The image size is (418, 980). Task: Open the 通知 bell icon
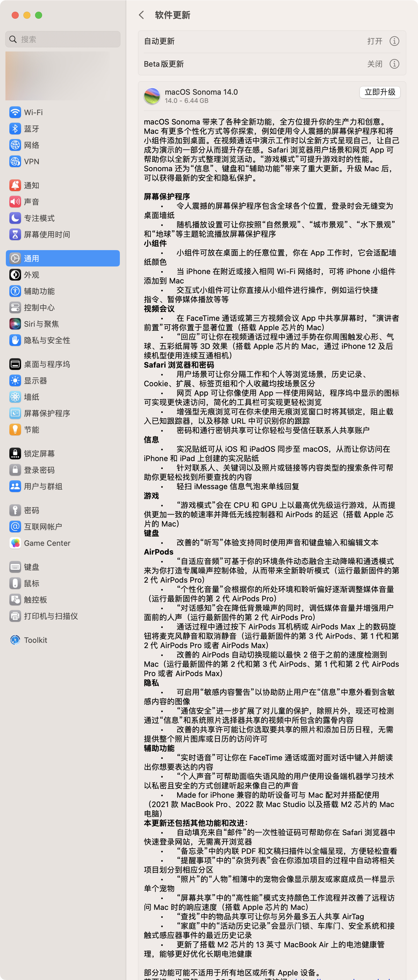(x=15, y=185)
